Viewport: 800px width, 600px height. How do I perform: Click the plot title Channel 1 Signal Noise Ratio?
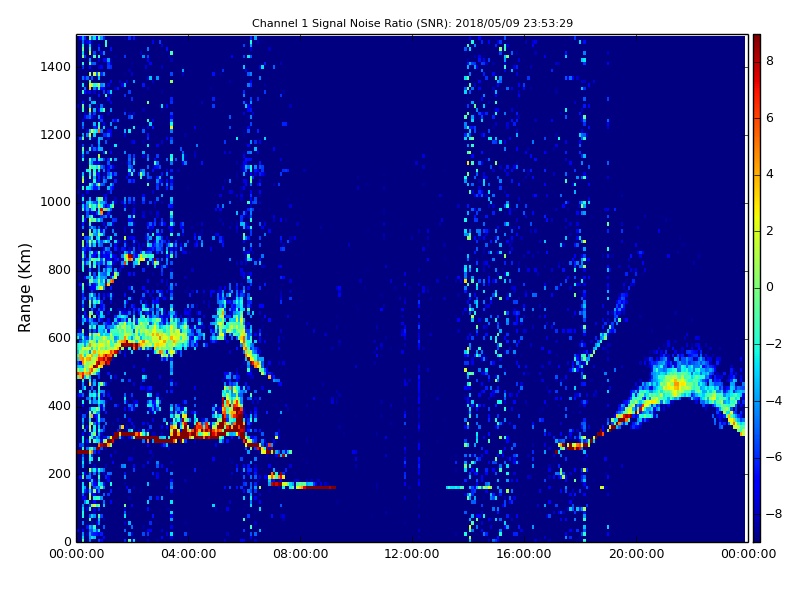[x=412, y=23]
